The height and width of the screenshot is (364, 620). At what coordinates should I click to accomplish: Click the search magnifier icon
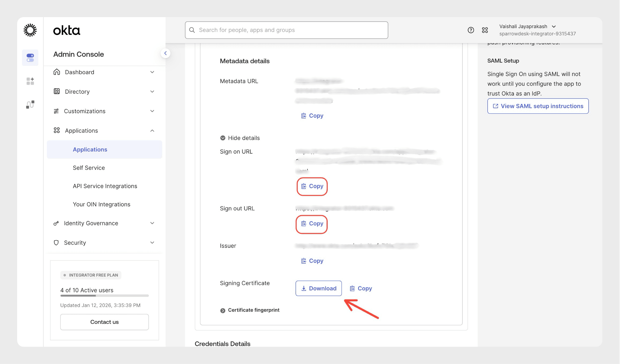(192, 30)
